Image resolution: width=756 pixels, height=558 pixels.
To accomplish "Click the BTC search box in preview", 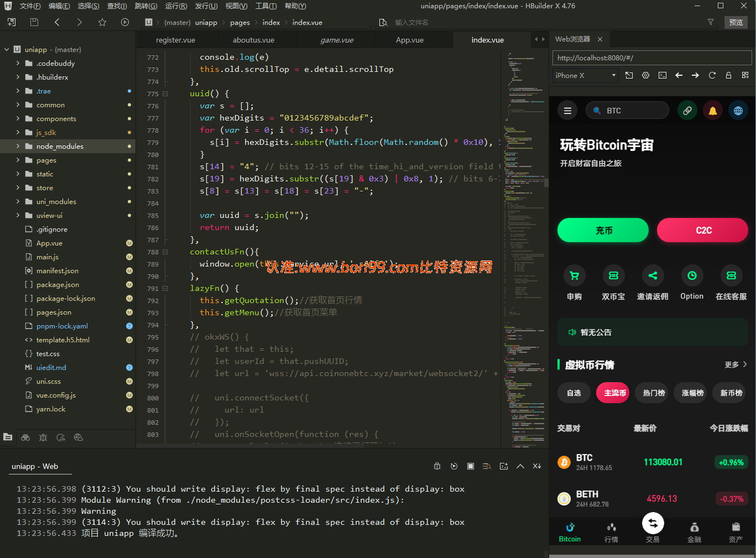I will point(627,111).
